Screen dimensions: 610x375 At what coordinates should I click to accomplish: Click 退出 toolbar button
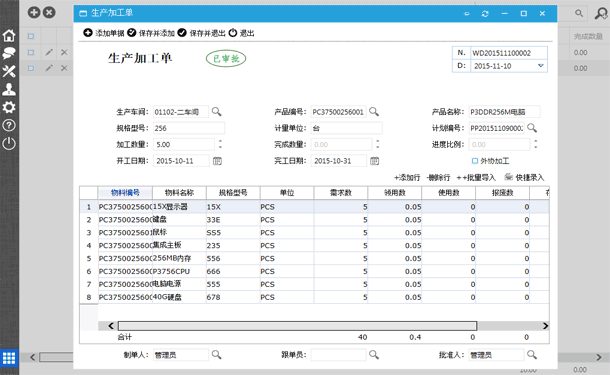[x=242, y=33]
